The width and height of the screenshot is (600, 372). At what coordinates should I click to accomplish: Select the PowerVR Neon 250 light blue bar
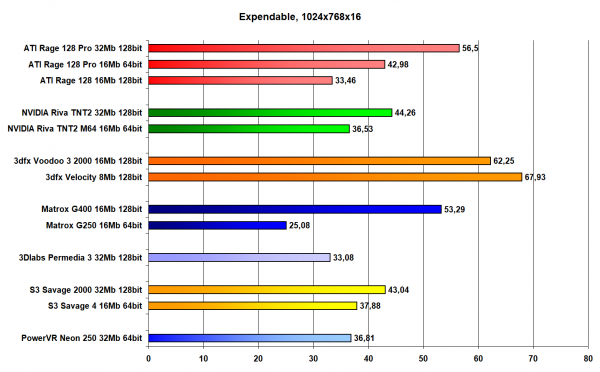(249, 338)
